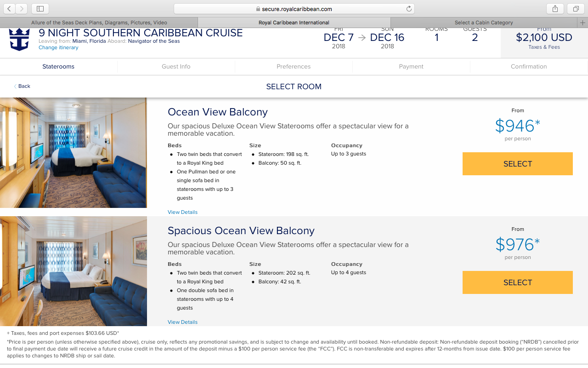View Details for Ocean View Balcony

point(182,212)
